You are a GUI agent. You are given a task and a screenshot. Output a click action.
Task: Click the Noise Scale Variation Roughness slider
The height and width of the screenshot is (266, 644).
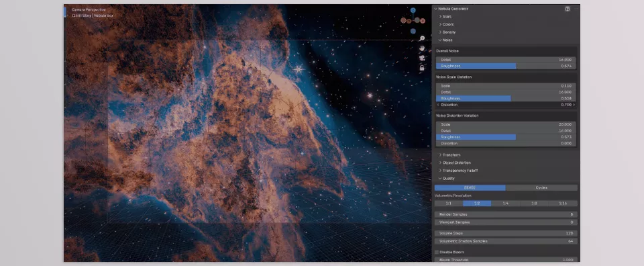tap(506, 99)
